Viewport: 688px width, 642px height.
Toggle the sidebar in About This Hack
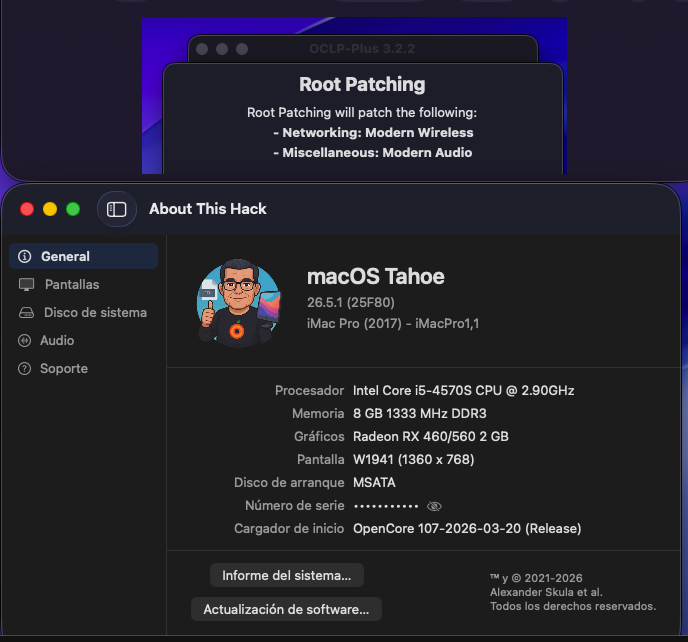click(x=117, y=209)
